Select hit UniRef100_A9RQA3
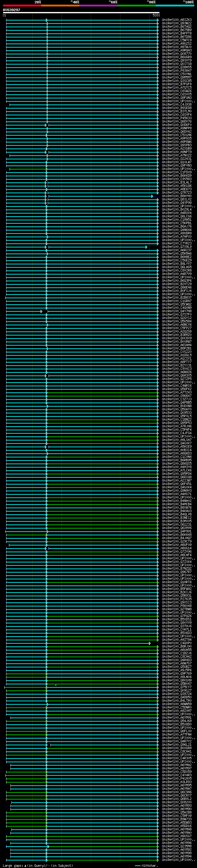This screenshot has height=868, width=197. (177, 50)
